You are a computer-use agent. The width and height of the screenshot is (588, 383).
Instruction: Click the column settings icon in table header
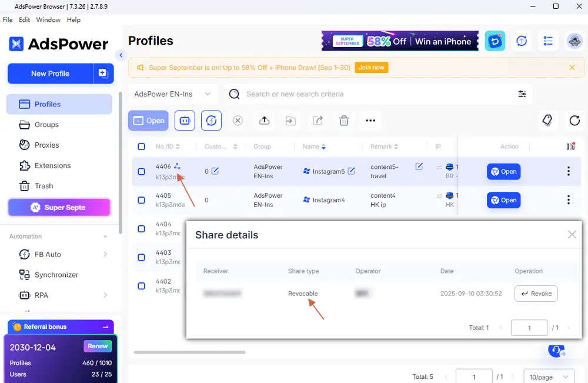[571, 146]
